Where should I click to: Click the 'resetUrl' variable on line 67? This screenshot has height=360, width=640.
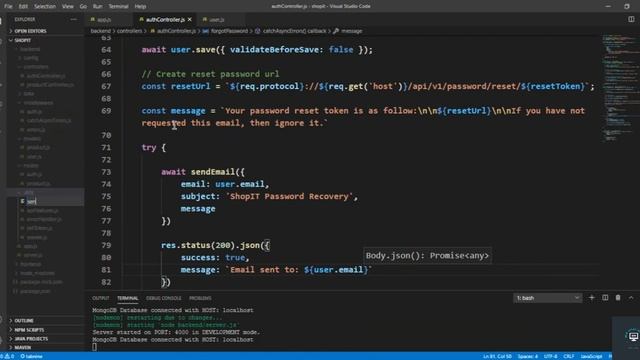(191, 87)
